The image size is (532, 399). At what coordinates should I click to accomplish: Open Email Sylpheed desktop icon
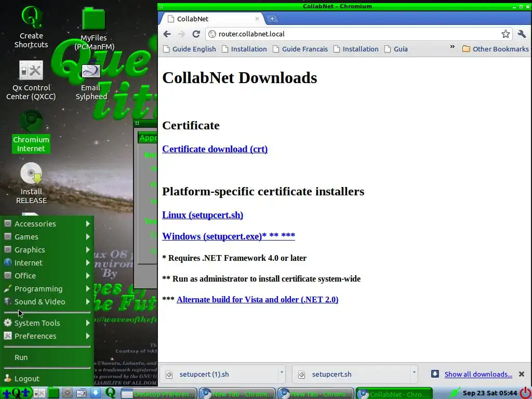pyautogui.click(x=91, y=81)
